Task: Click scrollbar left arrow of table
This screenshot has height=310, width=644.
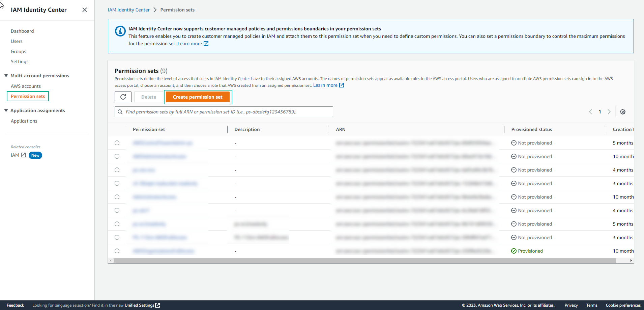Action: click(111, 260)
